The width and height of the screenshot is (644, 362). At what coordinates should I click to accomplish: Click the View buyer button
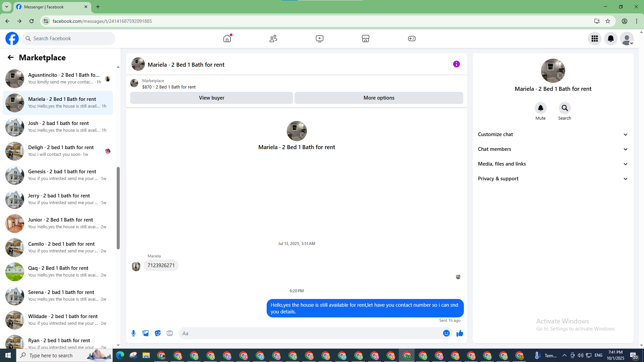tap(212, 98)
